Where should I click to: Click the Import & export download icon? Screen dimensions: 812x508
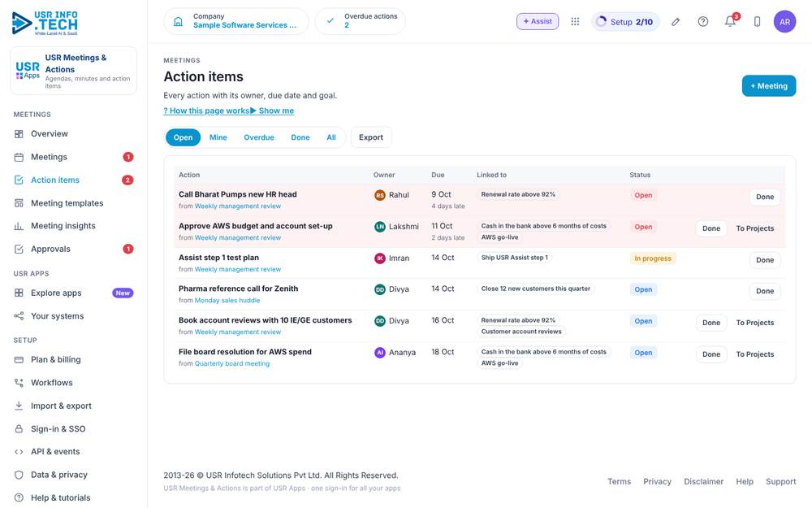[x=19, y=406]
